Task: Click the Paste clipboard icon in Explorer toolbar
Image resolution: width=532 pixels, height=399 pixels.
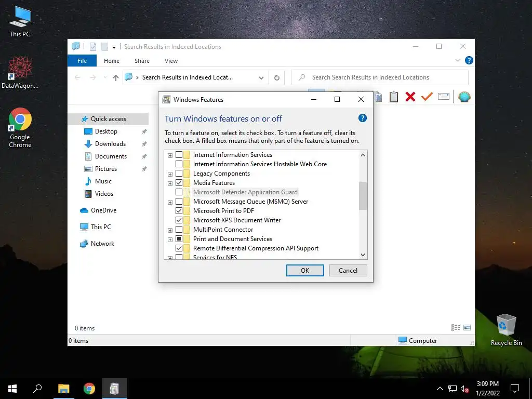Action: [394, 97]
